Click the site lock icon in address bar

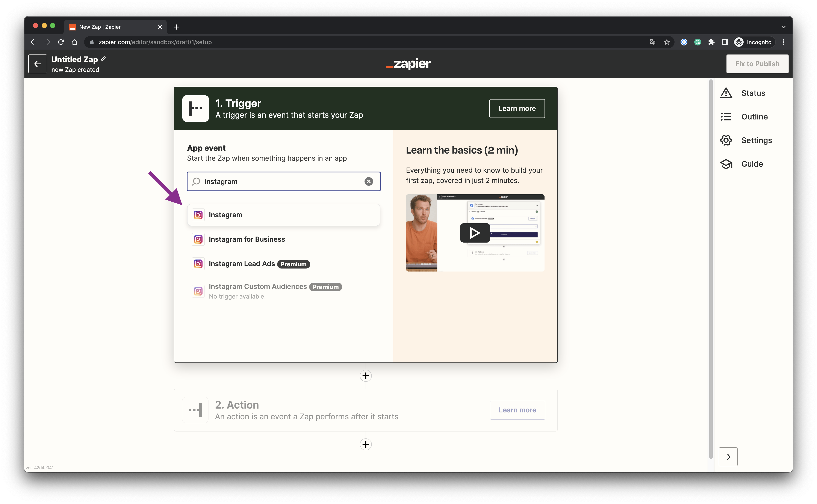92,42
